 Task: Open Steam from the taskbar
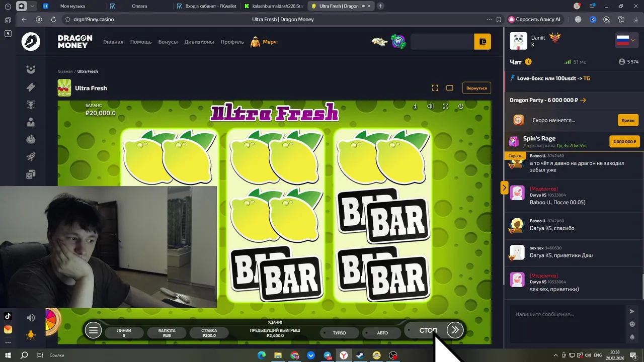[x=360, y=355]
